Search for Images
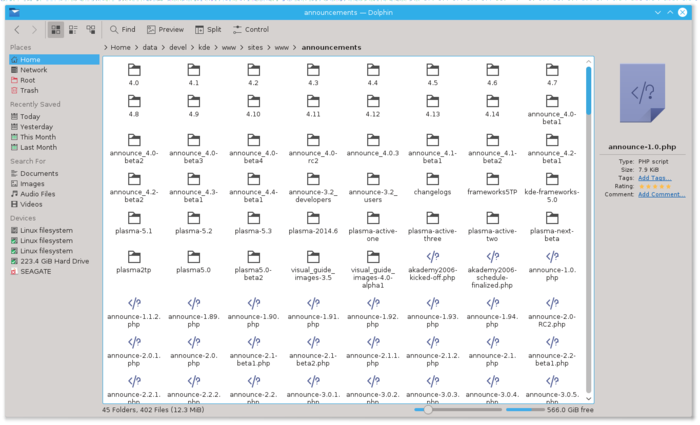Screen dimensions: 700x425 tap(54, 183)
